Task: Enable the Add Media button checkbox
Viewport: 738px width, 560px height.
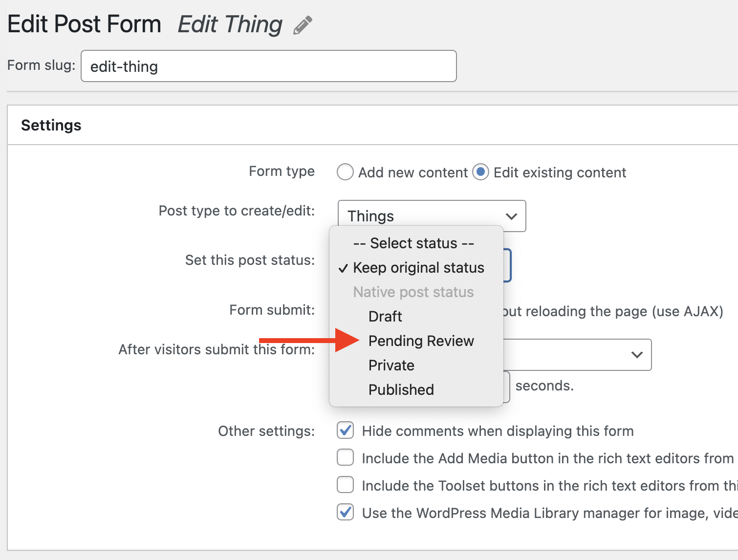Action: tap(346, 458)
